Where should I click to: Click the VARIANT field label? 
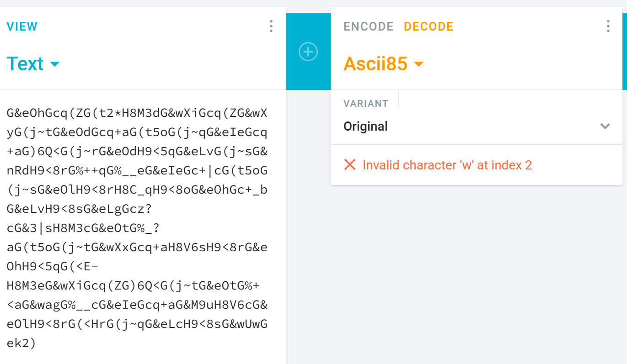pyautogui.click(x=366, y=104)
